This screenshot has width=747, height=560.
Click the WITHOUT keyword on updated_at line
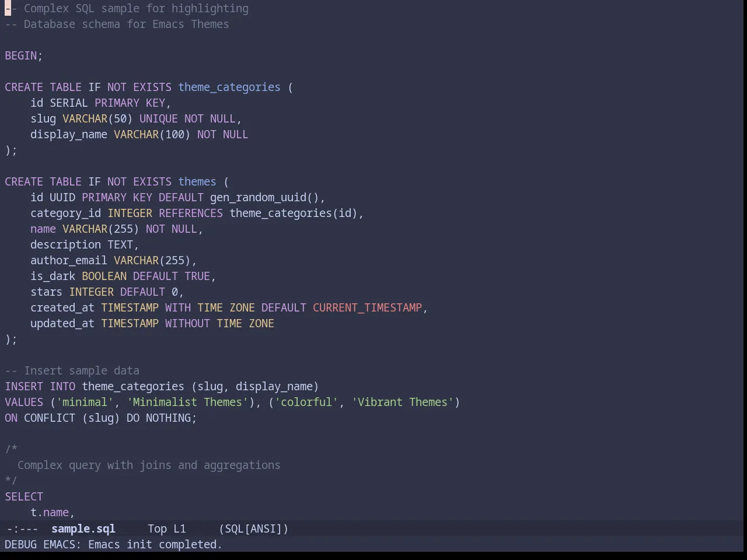[188, 323]
